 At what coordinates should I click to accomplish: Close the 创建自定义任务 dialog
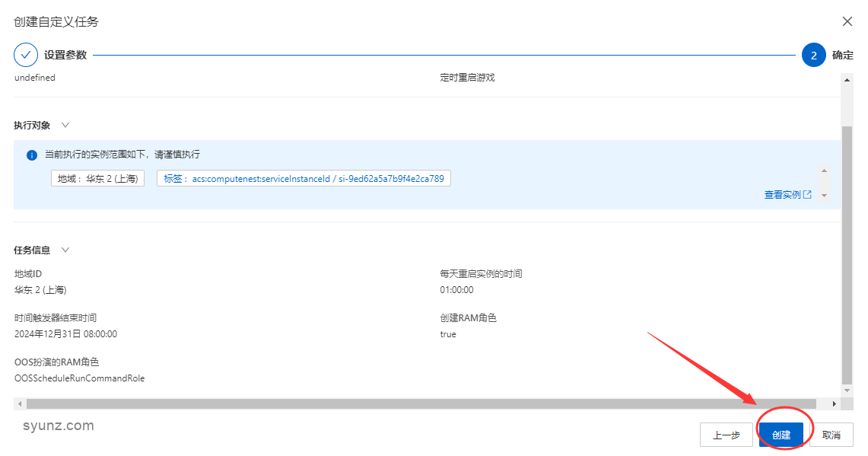(847, 21)
